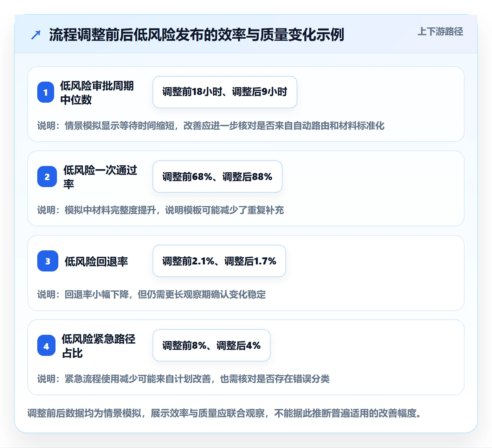Click the value pill 调整前68%、调整后88%
492x448 pixels.
218,177
